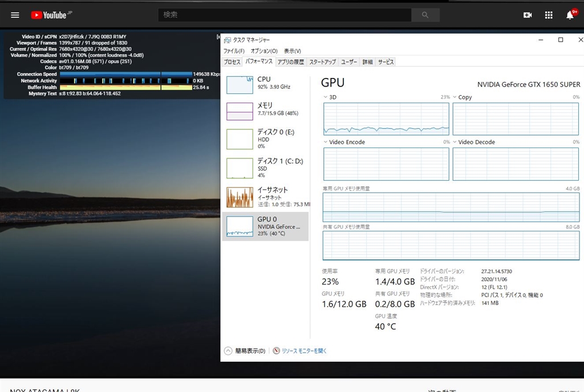This screenshot has height=392, width=584.
Task: Switch to the アプリの履歴 tab
Action: tap(291, 62)
